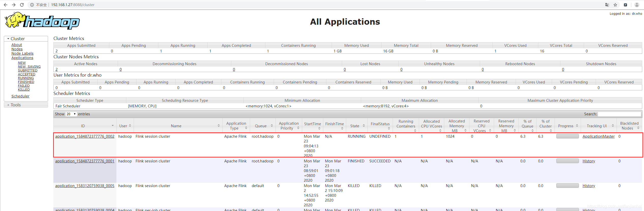This screenshot has height=211, width=644.
Task: Click progress bar of KILLED application 0005
Action: [x=568, y=186]
